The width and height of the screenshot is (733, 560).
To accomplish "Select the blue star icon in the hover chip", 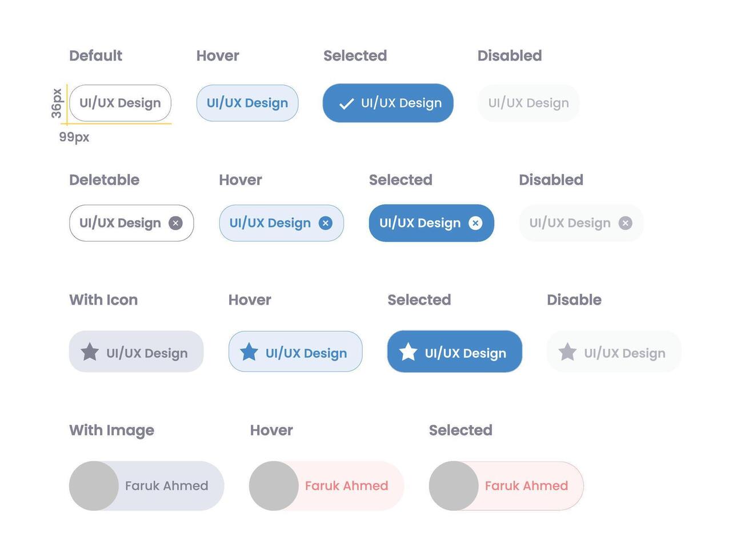I will click(x=249, y=352).
